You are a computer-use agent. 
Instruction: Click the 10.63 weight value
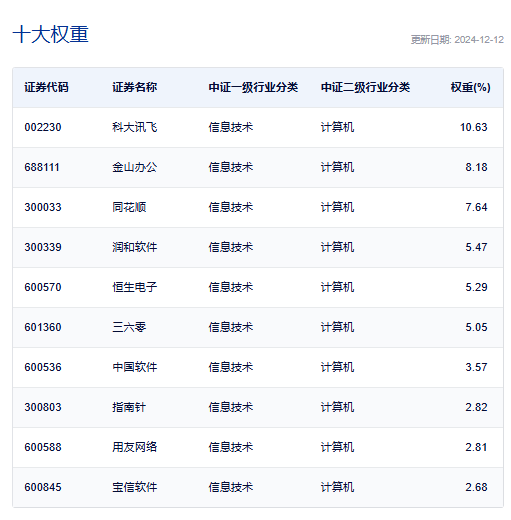[x=474, y=127]
